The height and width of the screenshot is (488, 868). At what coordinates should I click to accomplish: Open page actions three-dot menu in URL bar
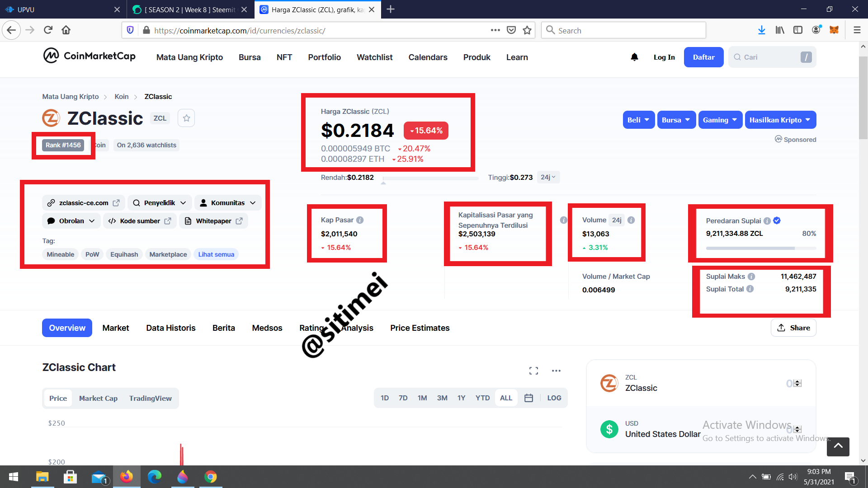tap(495, 30)
